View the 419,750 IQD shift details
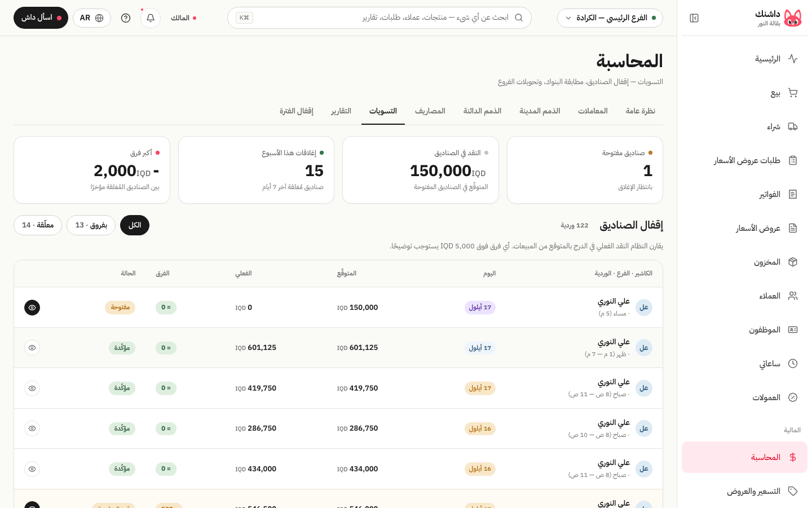 pos(32,388)
